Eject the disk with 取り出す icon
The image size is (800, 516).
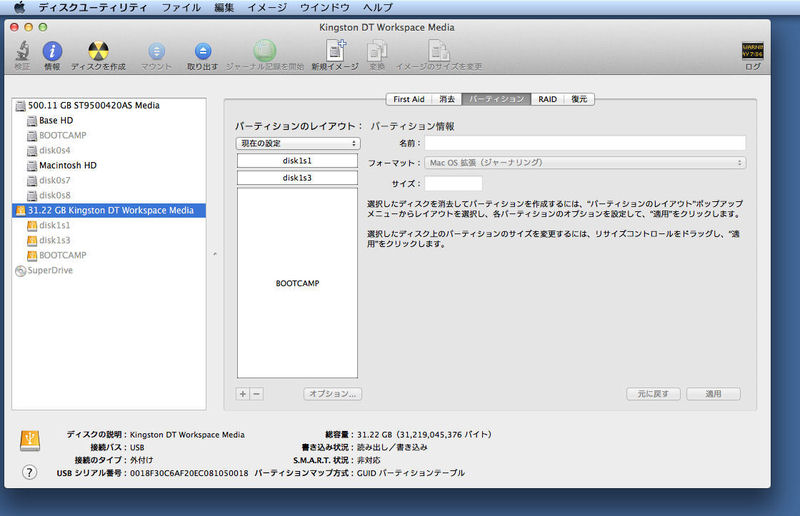click(x=203, y=51)
